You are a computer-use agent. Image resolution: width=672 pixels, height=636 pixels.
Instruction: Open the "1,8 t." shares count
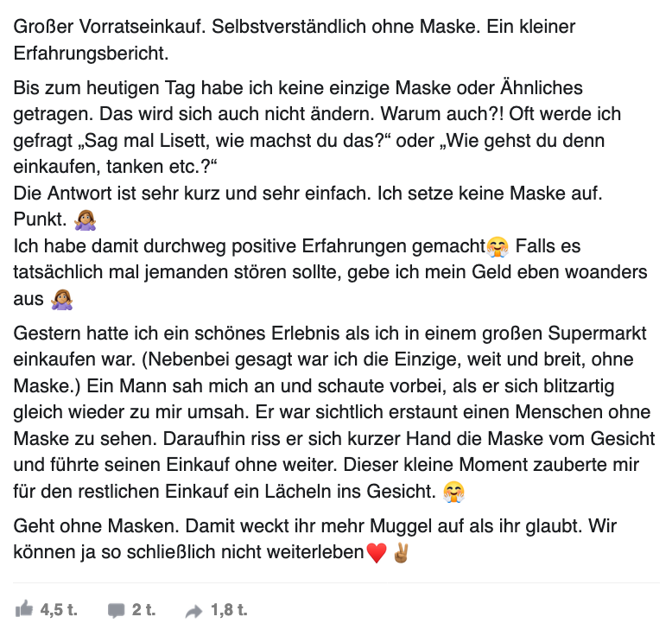pos(229,610)
